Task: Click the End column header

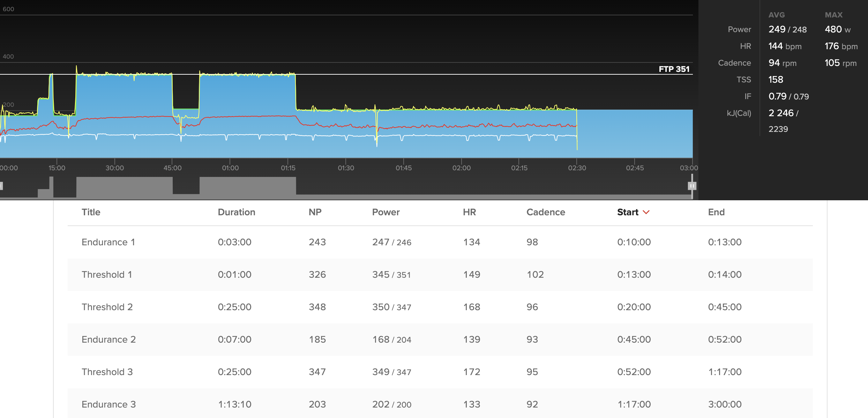Action: click(x=716, y=212)
